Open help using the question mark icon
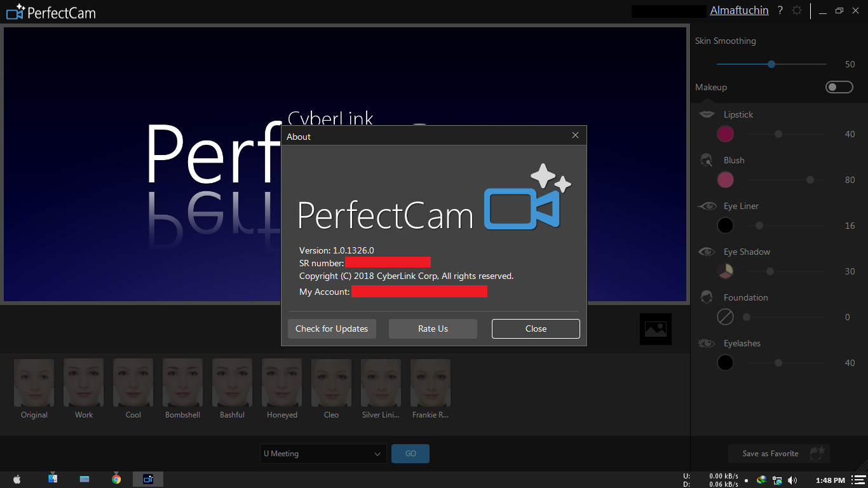This screenshot has width=868, height=488. [x=780, y=10]
